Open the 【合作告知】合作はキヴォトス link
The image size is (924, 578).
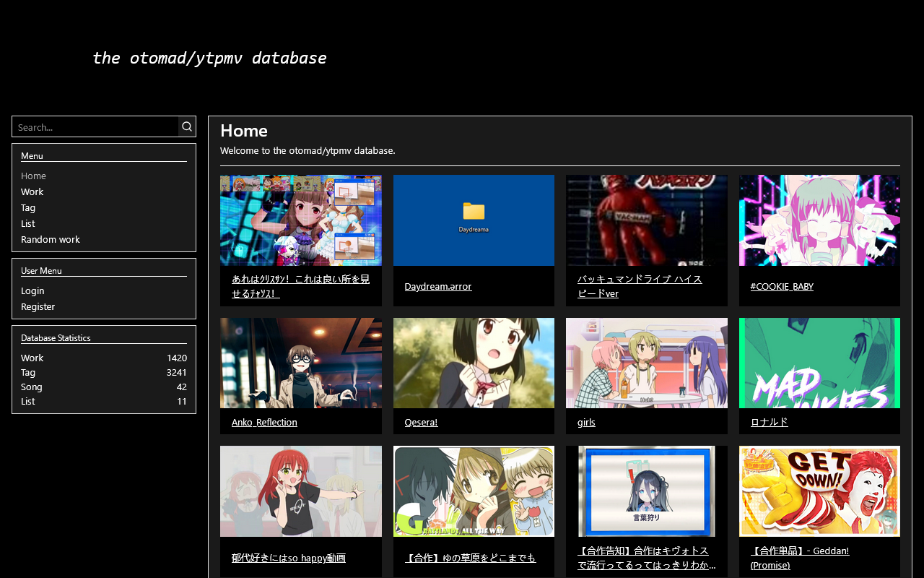[646, 558]
